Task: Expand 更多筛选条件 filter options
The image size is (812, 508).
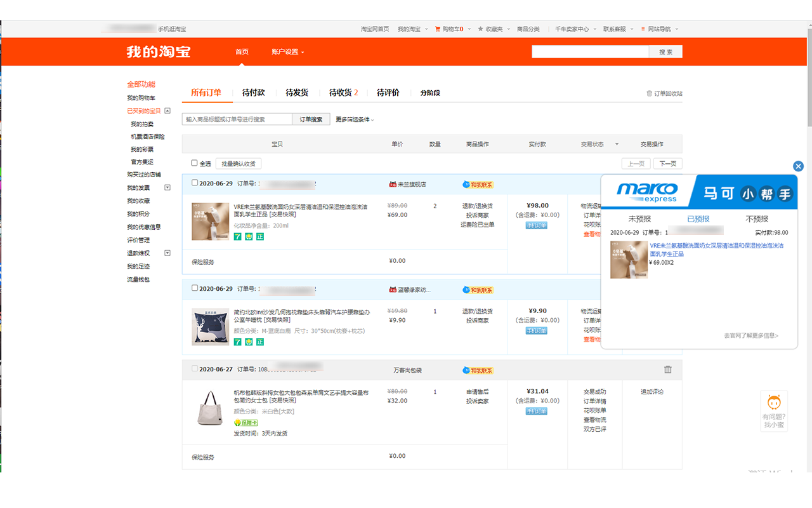Action: [355, 119]
